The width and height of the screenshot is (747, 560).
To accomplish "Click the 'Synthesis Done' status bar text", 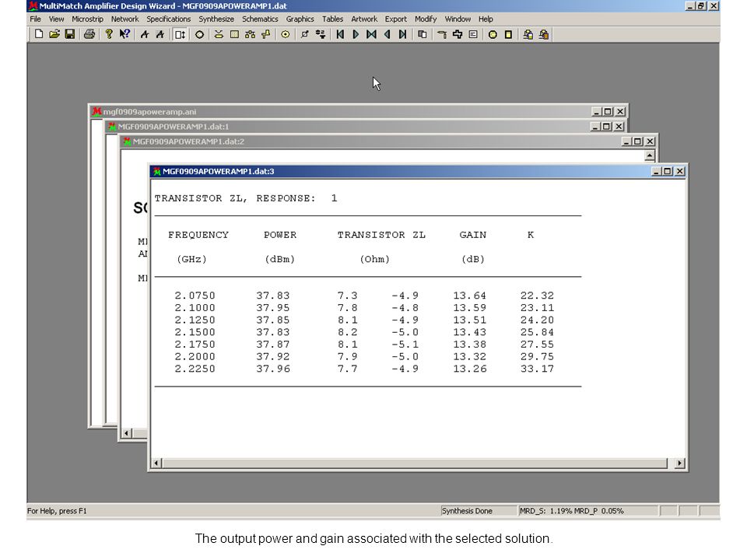I will 467,511.
